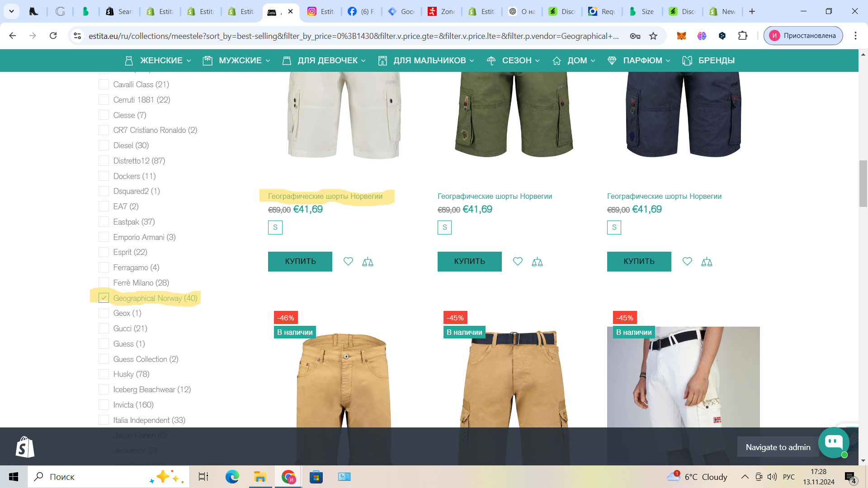
Task: Switch to the Instagram Estita browser tab
Action: click(321, 11)
